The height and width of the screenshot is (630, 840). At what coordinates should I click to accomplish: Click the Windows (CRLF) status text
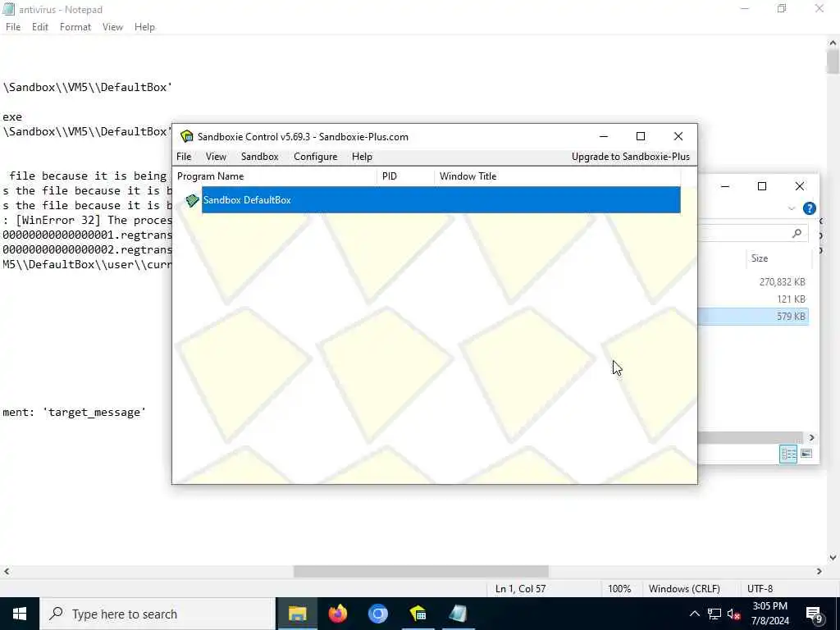[684, 589]
